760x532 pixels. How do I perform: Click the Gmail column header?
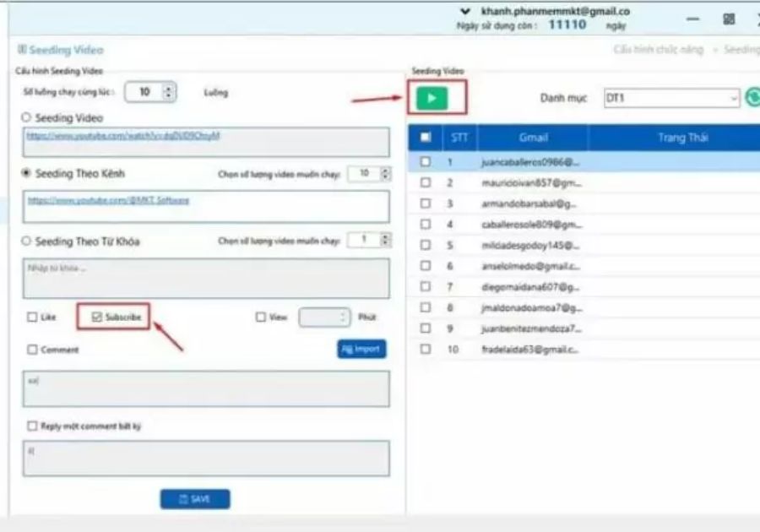[x=533, y=138]
